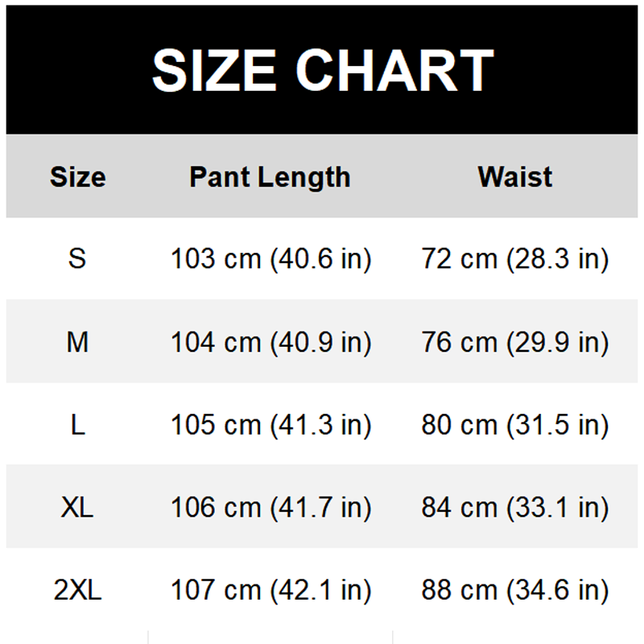The height and width of the screenshot is (644, 644).
Task: Select the 105 cm (41.3 in) pant length
Action: pos(270,425)
